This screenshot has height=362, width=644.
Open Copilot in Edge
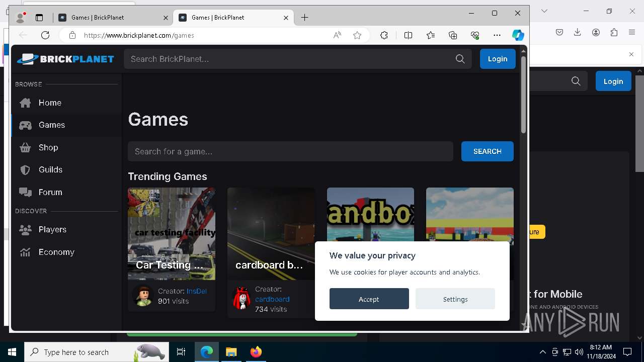(x=518, y=35)
